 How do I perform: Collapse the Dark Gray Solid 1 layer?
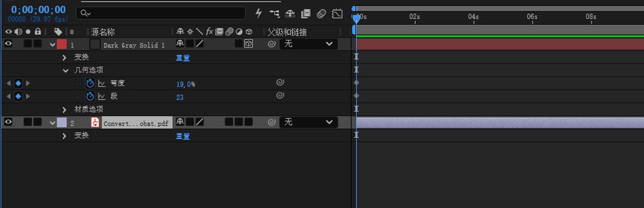click(x=52, y=44)
